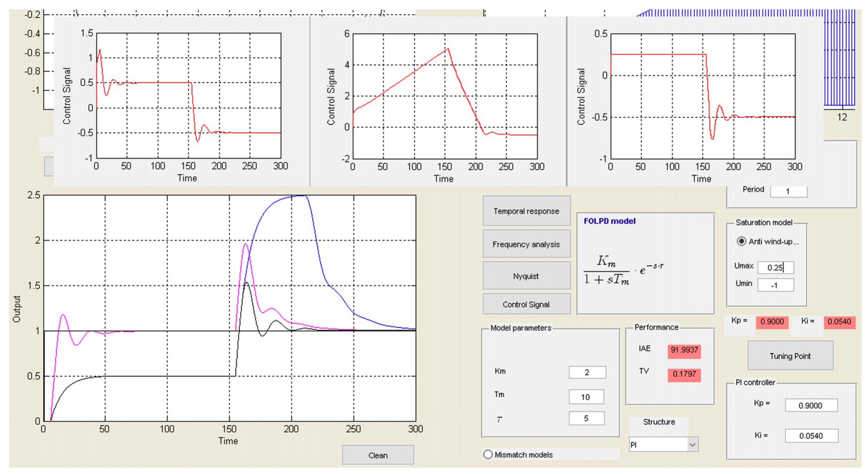The width and height of the screenshot is (868, 474).
Task: Show the Control Signal plots
Action: click(x=526, y=304)
